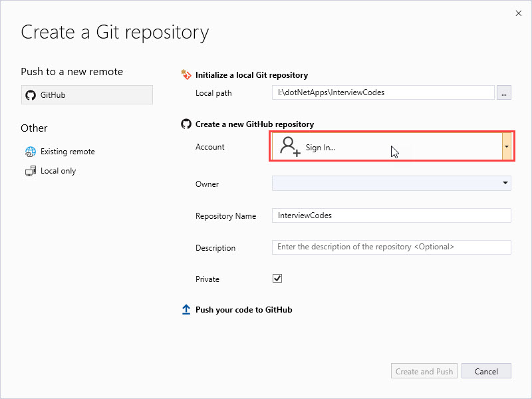
Task: Select the Existing remote option
Action: (67, 152)
